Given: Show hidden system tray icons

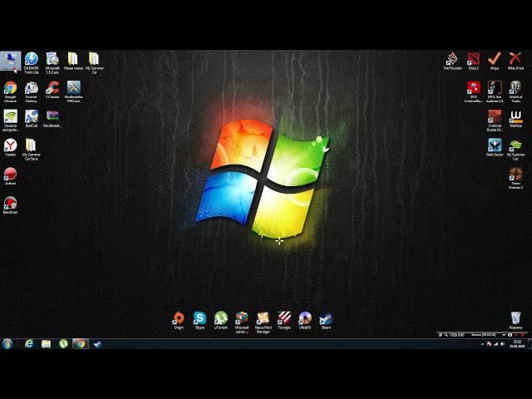Looking at the screenshot, I should (x=482, y=344).
